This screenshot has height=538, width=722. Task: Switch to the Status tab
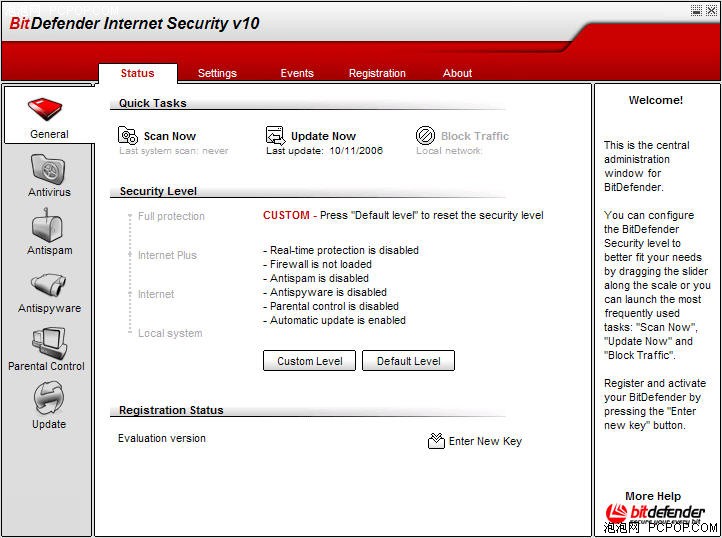(x=137, y=73)
